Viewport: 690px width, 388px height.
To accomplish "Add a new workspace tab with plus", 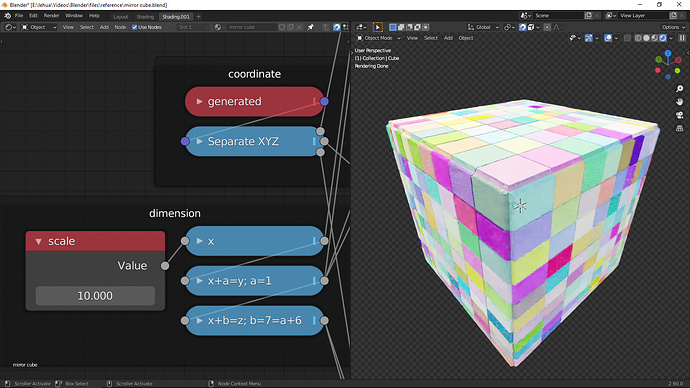I will click(198, 17).
